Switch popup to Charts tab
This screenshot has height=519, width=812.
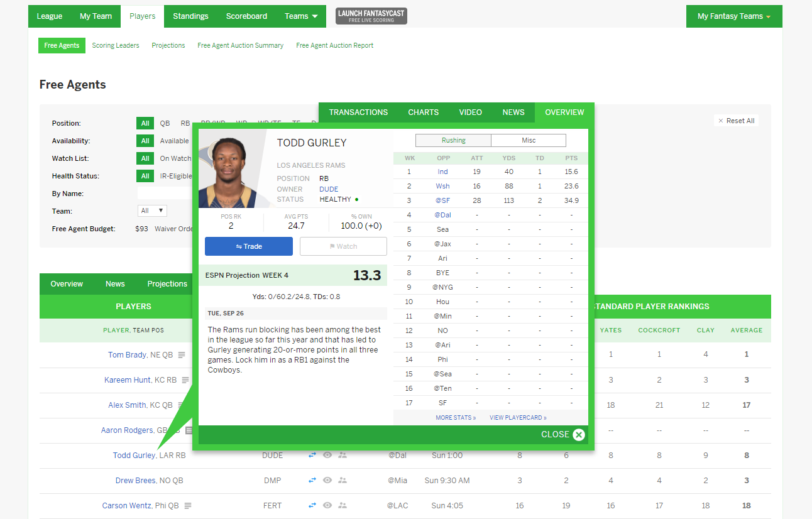point(424,112)
